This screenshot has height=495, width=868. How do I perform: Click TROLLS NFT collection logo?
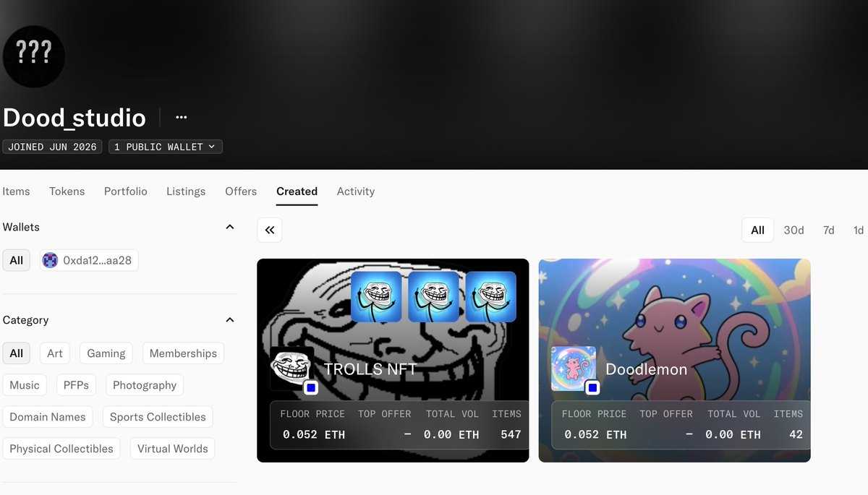pyautogui.click(x=292, y=369)
